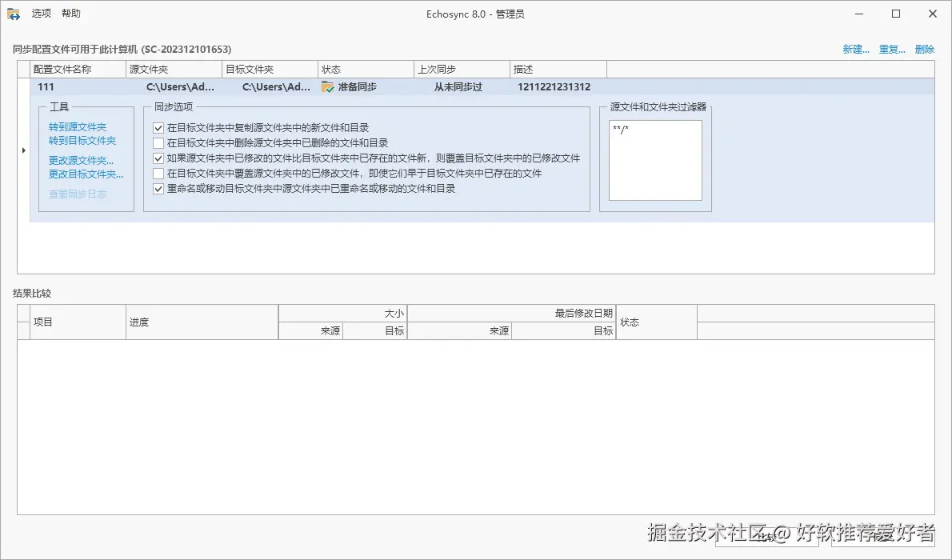Click the 重复... link
This screenshot has width=952, height=560.
point(892,49)
